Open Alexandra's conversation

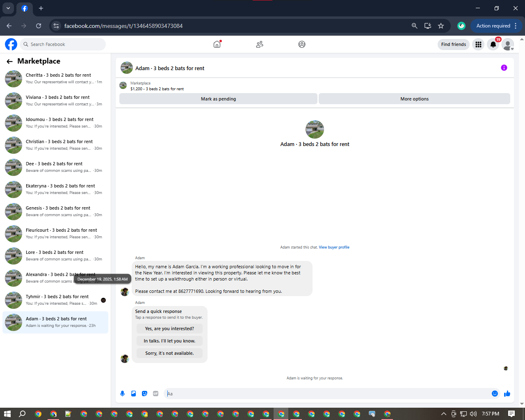click(x=55, y=278)
